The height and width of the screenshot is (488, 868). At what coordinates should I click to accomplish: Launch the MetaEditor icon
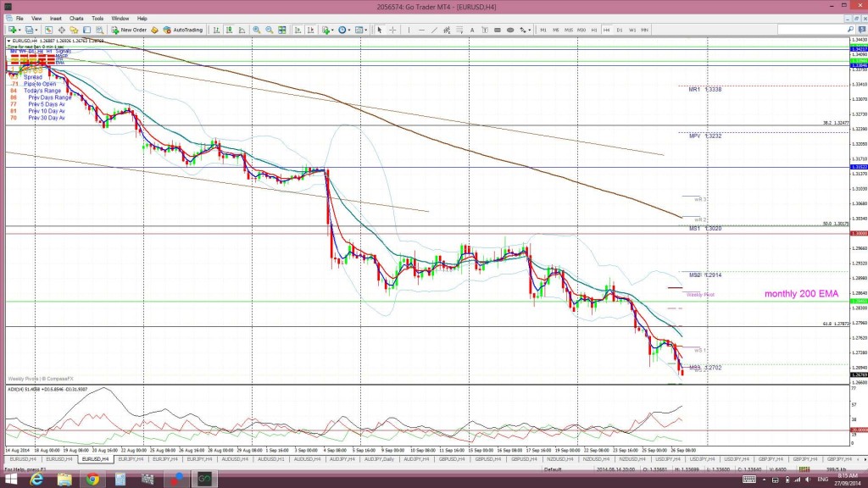154,30
